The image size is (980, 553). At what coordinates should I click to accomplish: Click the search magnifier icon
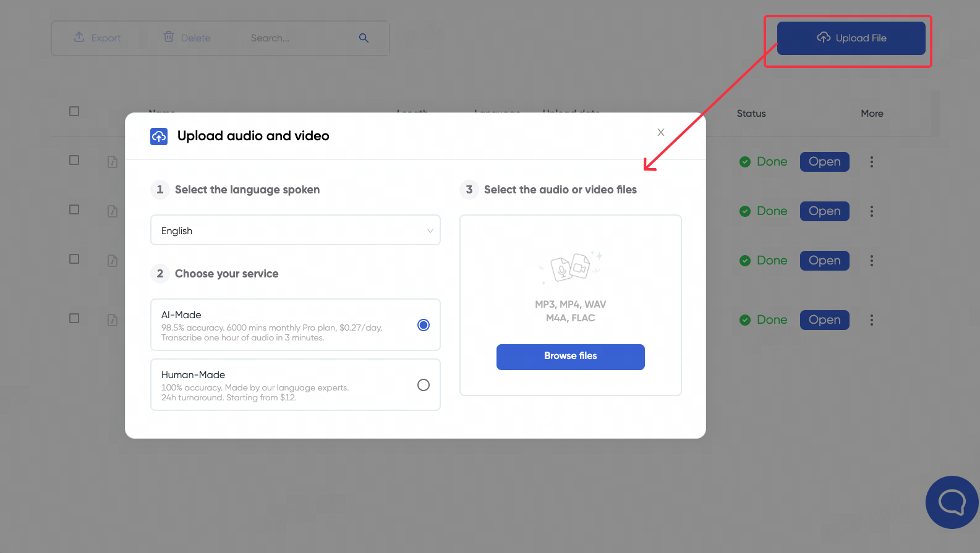(364, 38)
